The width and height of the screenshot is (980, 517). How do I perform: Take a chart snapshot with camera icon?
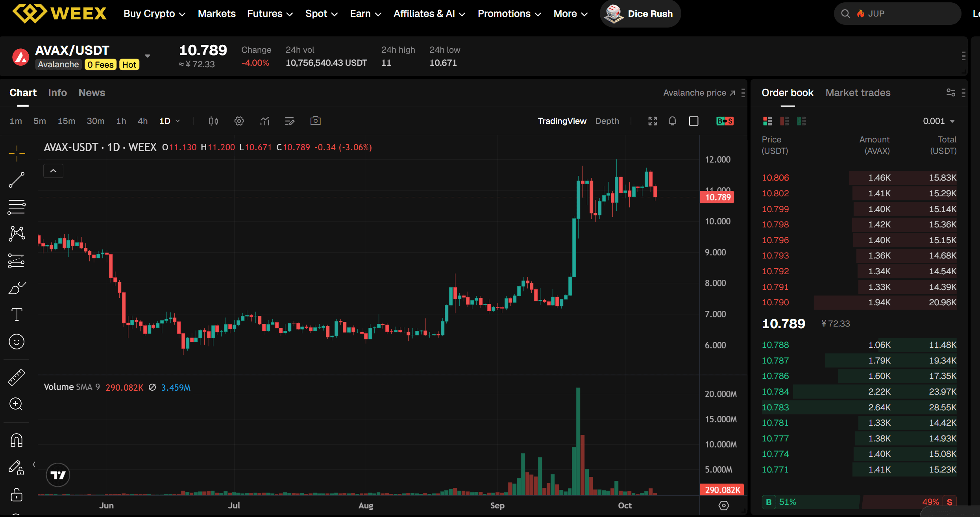point(316,121)
